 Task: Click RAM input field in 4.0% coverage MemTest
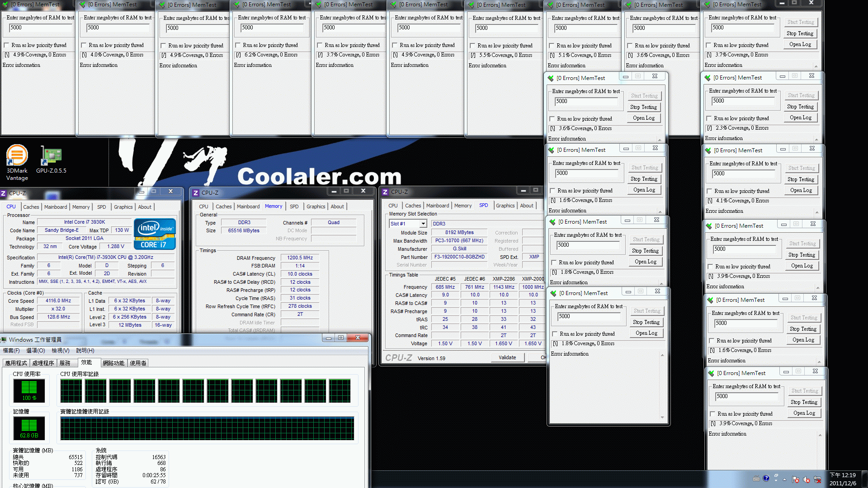click(117, 28)
